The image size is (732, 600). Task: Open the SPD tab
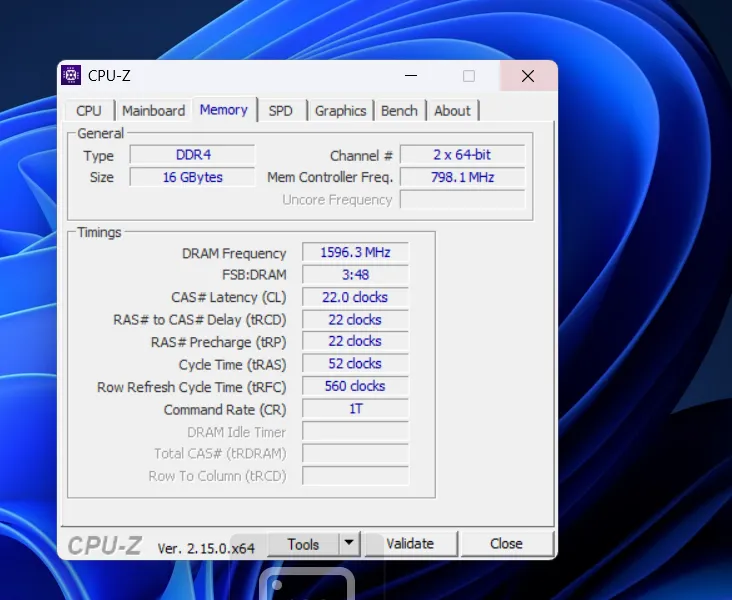pos(281,111)
